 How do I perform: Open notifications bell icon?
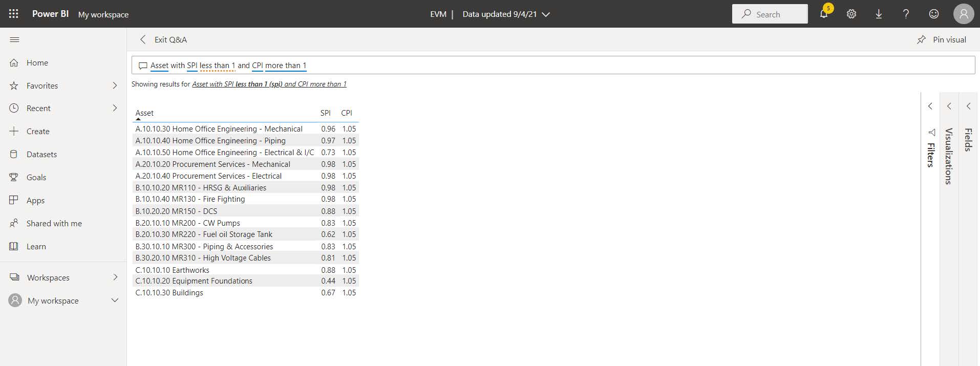point(823,14)
